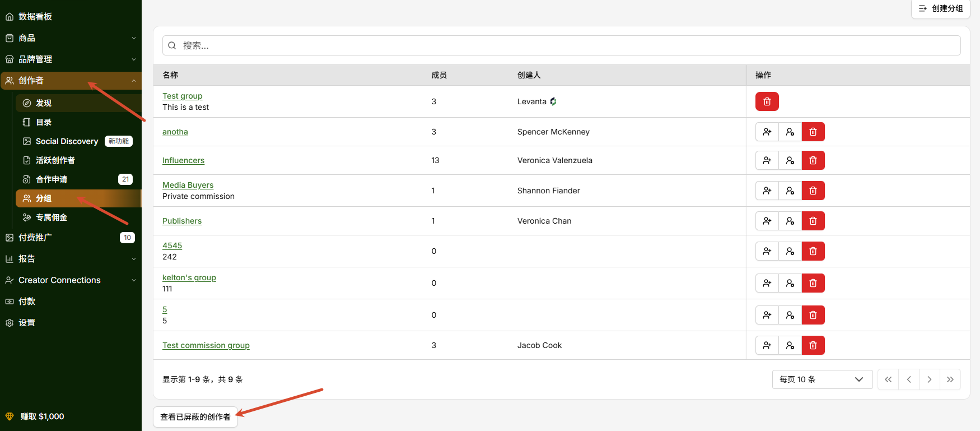
Task: Open the Media Buyers group link
Action: [x=188, y=185]
